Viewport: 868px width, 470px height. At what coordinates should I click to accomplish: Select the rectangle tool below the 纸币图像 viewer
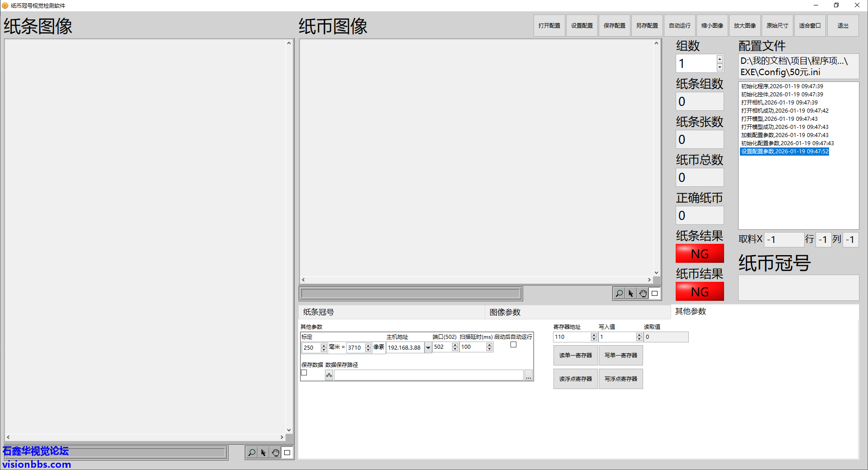coord(654,293)
